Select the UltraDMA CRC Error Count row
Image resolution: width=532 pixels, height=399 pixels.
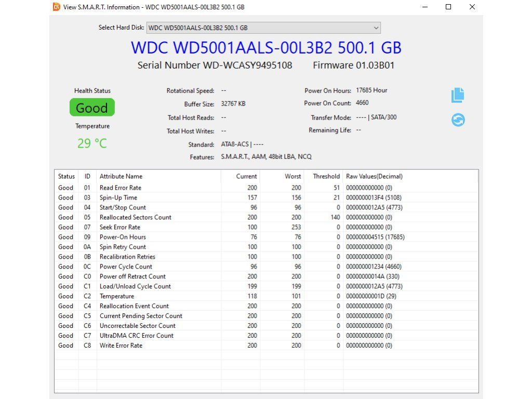tap(136, 336)
